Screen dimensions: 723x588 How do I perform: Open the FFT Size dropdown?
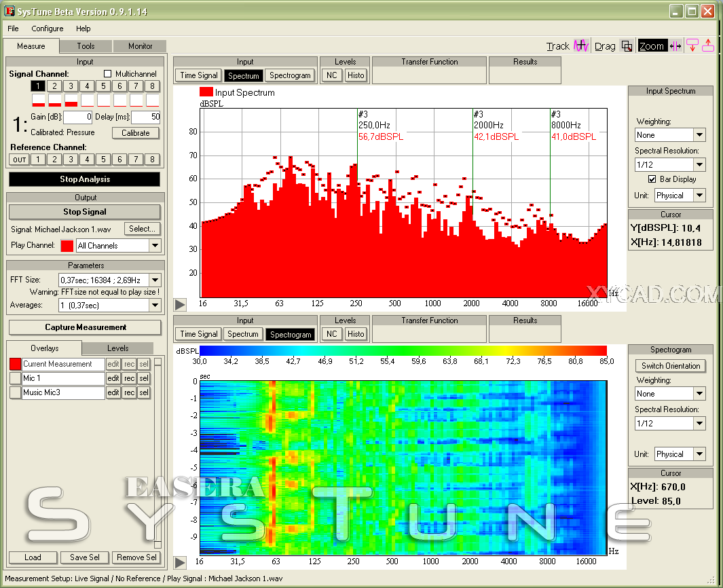[155, 280]
